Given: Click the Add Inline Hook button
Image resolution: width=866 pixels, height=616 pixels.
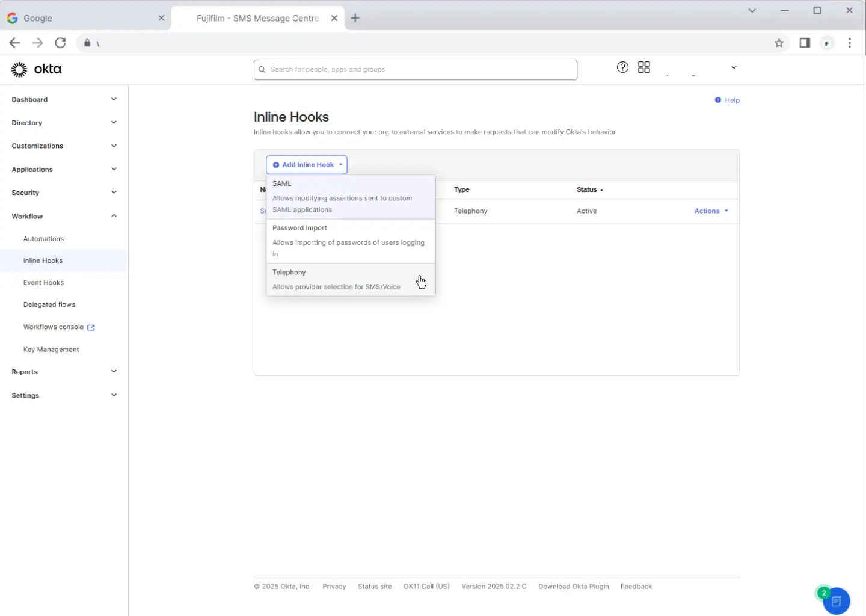Looking at the screenshot, I should click(307, 165).
